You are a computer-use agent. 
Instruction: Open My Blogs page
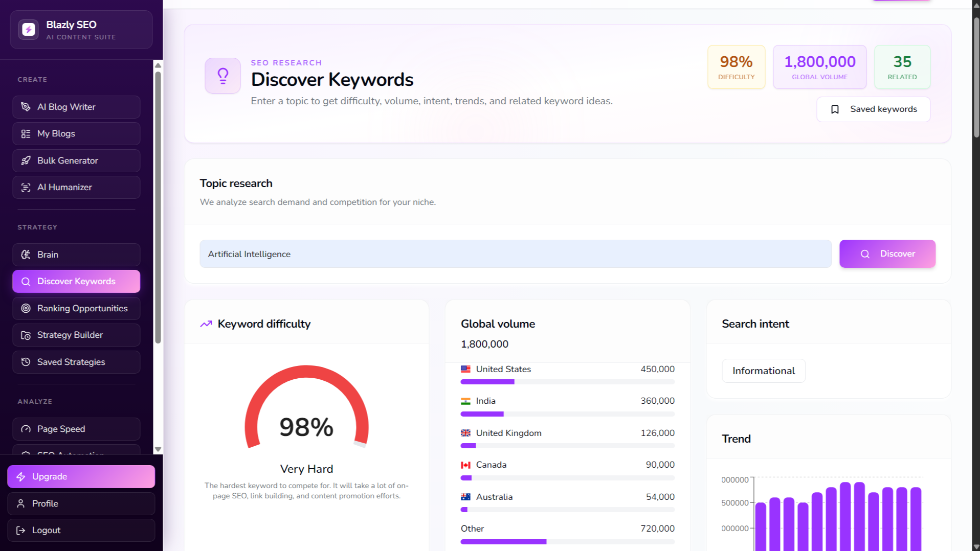[76, 134]
